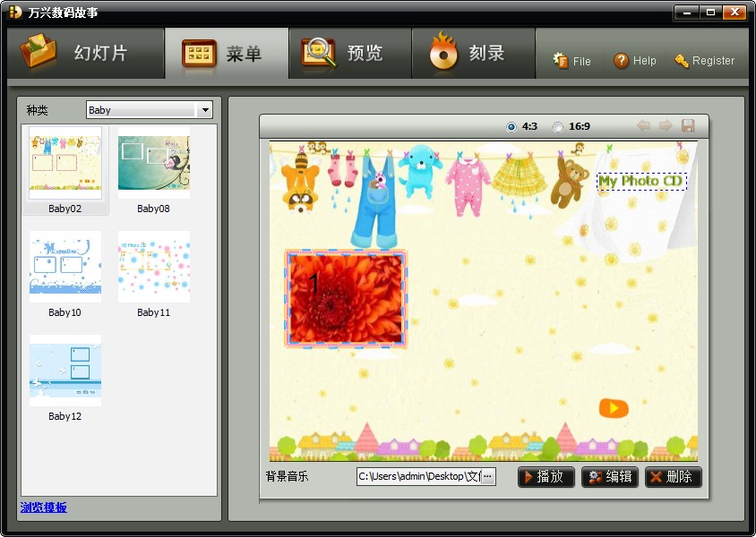
Task: Select the 16:9 aspect ratio option
Action: 558,127
